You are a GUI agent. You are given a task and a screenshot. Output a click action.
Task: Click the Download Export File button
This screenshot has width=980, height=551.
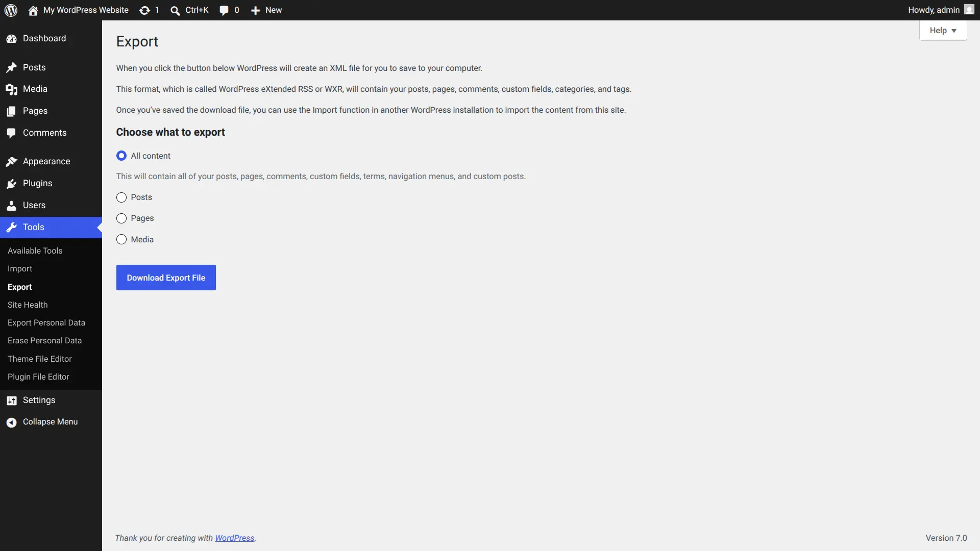(x=166, y=278)
